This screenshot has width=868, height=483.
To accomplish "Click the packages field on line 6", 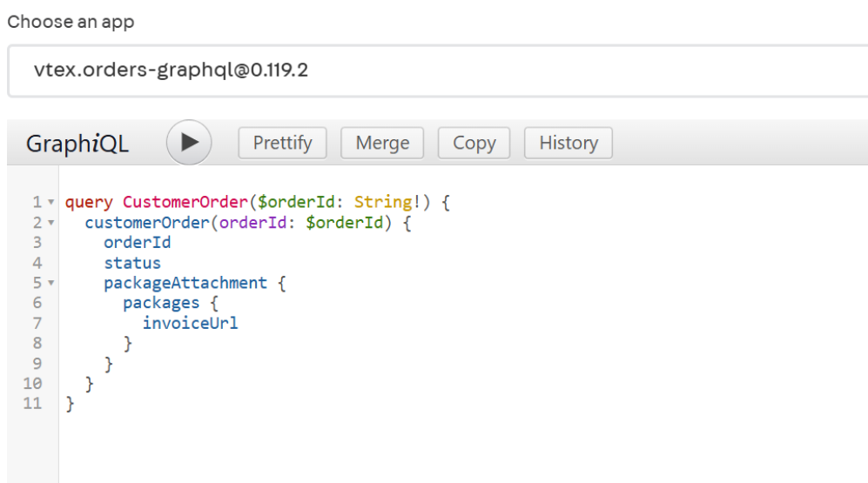I will click(161, 303).
